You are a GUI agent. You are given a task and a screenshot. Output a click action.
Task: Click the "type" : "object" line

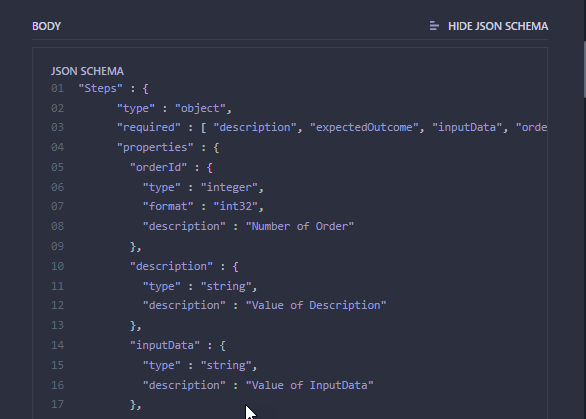pos(174,108)
